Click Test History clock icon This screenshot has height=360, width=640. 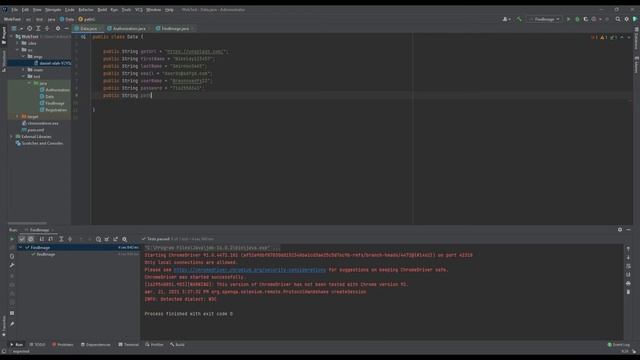point(98,239)
